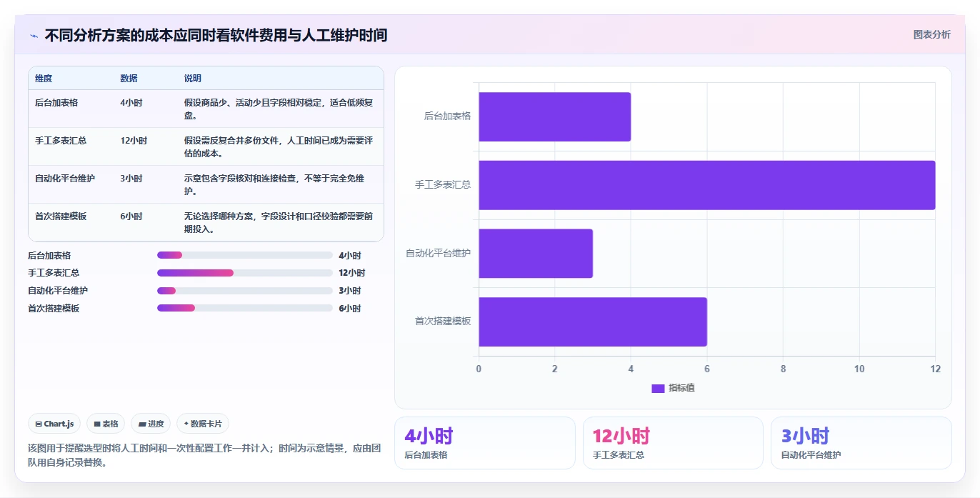This screenshot has width=980, height=498.
Task: Select the 数据卡片 tag chip
Action: (x=203, y=424)
